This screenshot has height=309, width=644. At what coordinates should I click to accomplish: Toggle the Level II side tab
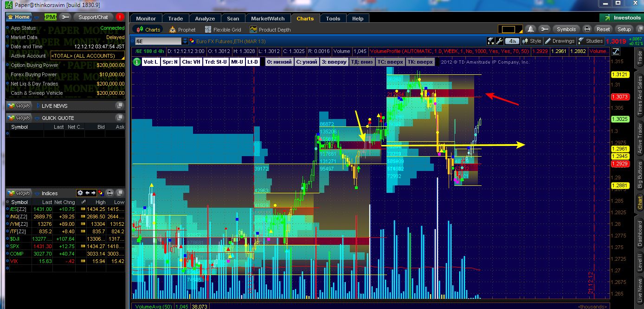(639, 263)
